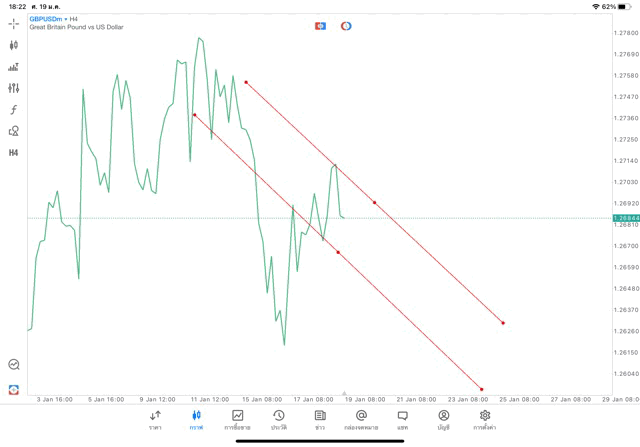
Task: Change the H4 timeframe in the sidebar
Action: click(13, 153)
